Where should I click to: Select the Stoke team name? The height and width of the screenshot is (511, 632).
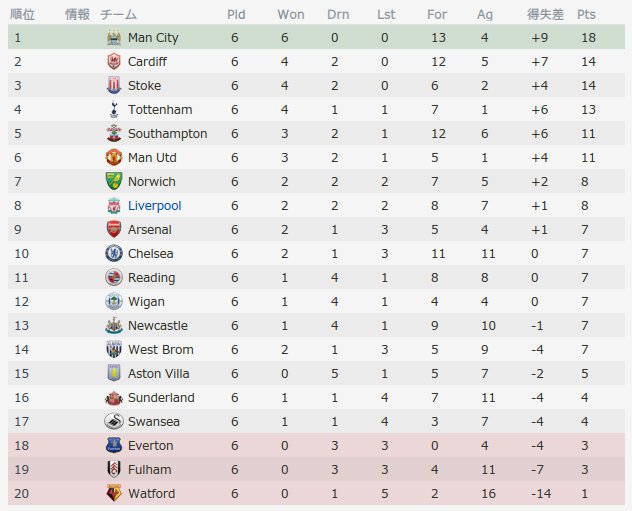pos(144,86)
